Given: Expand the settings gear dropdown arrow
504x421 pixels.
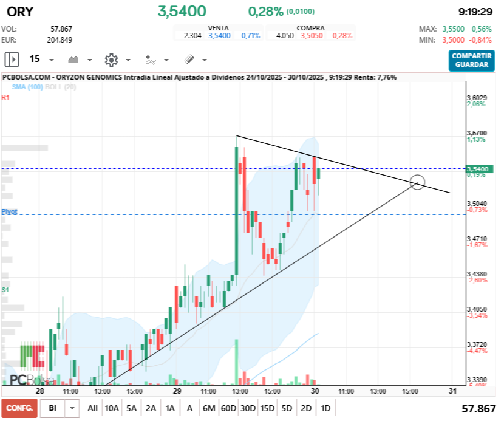Looking at the screenshot, I should (x=128, y=60).
